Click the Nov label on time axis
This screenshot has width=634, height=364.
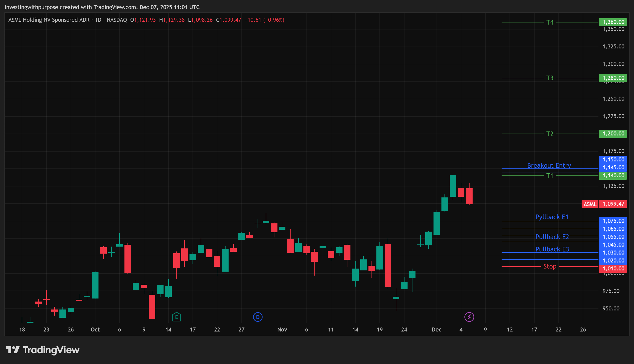282,330
